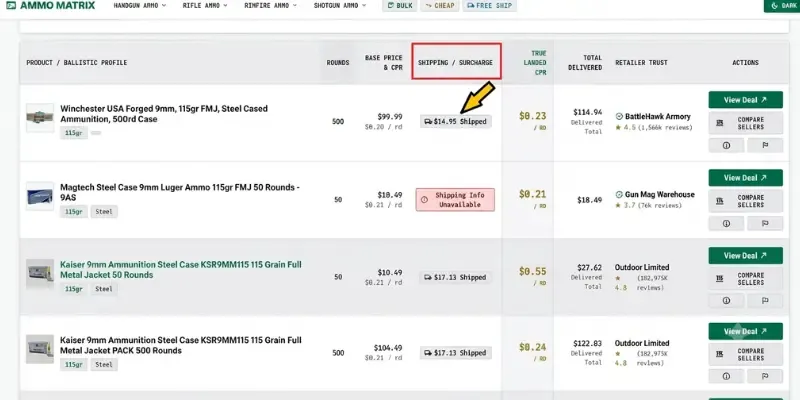Open Outdoor Limited on Kaiser 50 row
Viewport: 800px width, 400px height.
click(642, 267)
